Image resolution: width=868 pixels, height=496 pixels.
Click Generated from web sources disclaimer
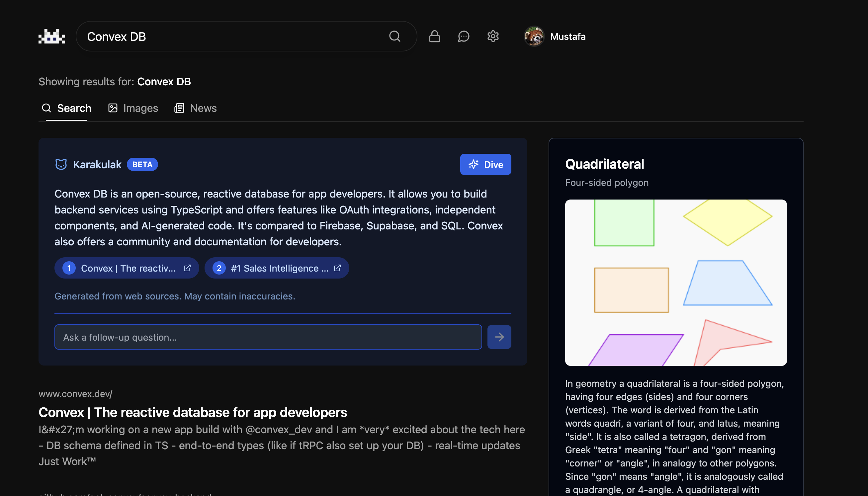tap(175, 296)
